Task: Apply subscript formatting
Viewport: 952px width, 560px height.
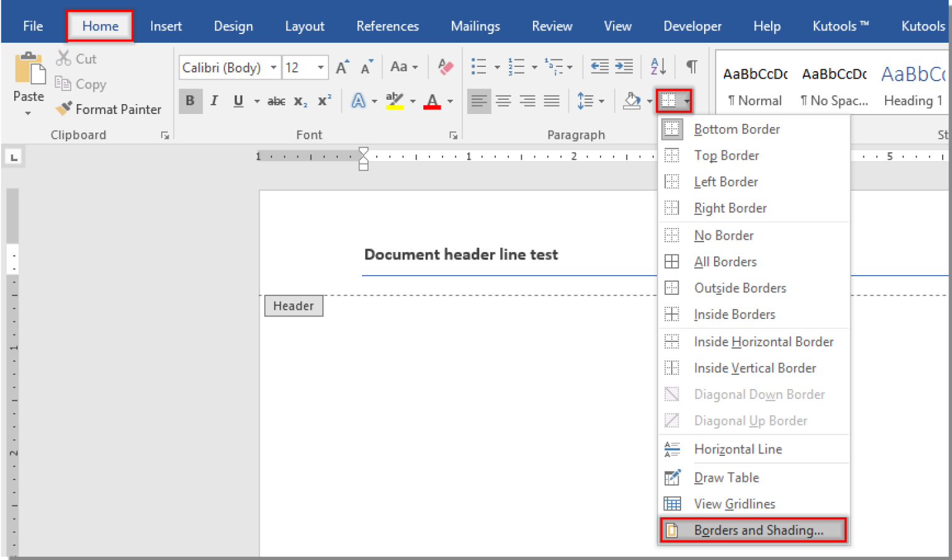Action: pyautogui.click(x=299, y=101)
